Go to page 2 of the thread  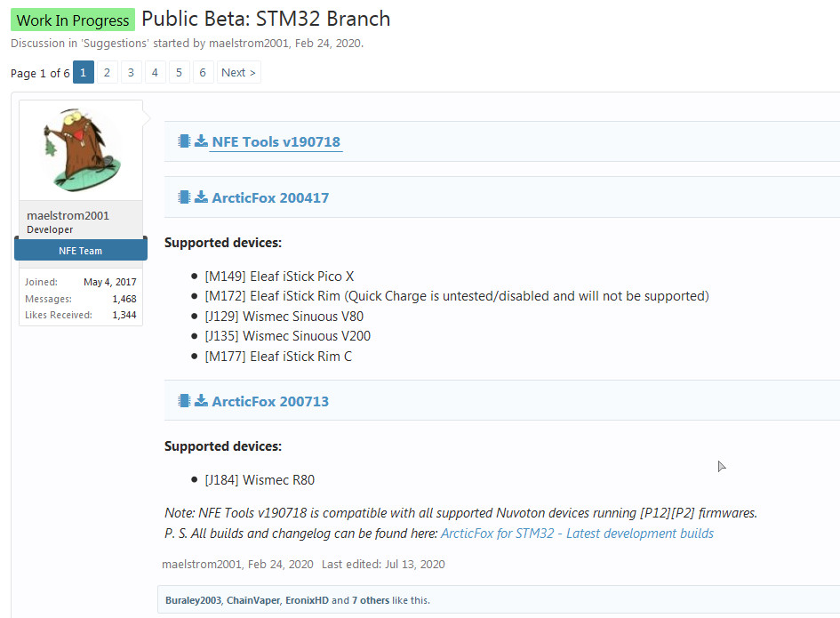107,73
